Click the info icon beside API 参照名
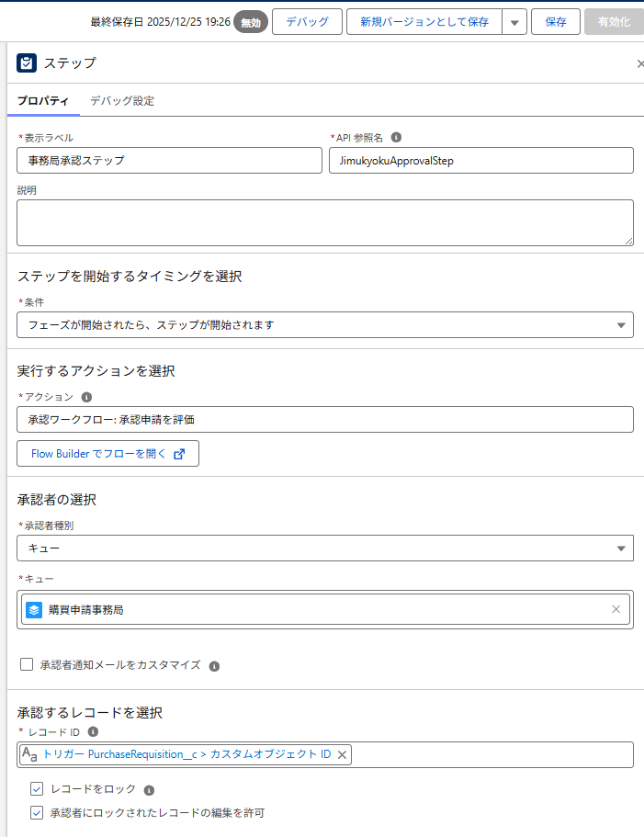The width and height of the screenshot is (644, 837). tap(396, 138)
